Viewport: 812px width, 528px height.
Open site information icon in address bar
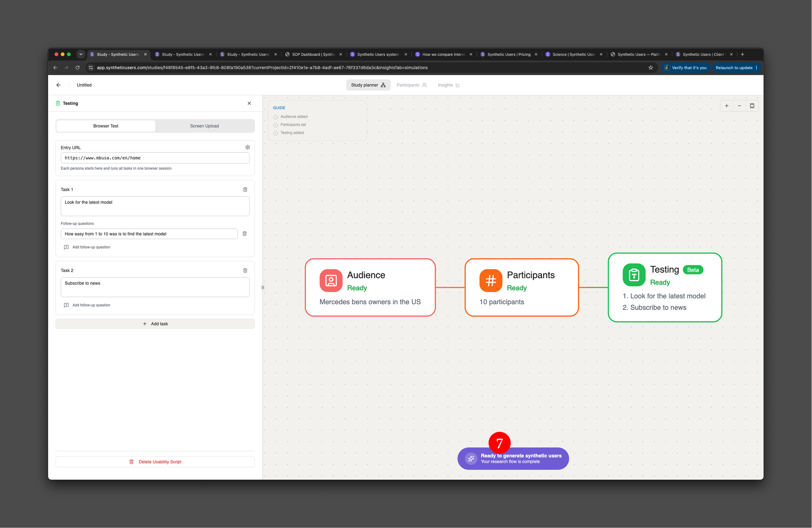point(91,68)
